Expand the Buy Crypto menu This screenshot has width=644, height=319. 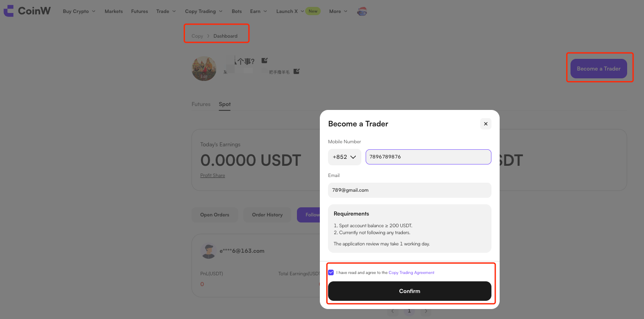pos(79,11)
